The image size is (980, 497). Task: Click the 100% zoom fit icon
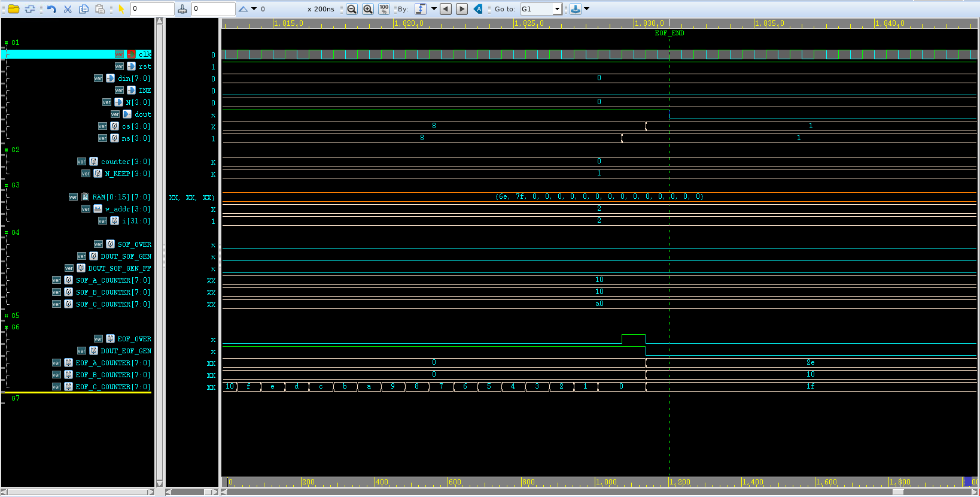point(384,9)
